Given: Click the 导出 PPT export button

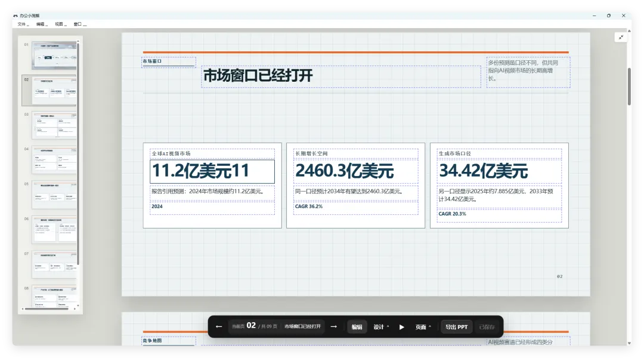Looking at the screenshot, I should 456,327.
